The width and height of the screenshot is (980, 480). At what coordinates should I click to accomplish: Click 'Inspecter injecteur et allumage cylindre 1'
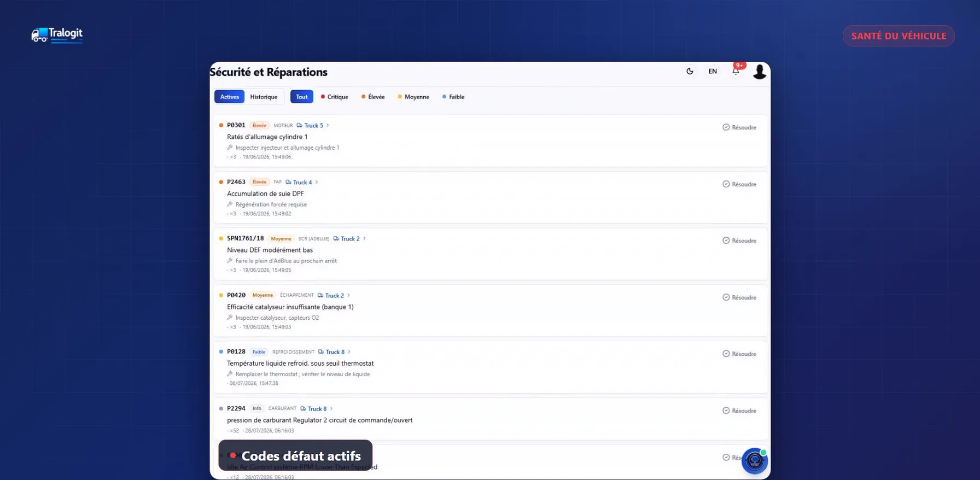tap(288, 148)
